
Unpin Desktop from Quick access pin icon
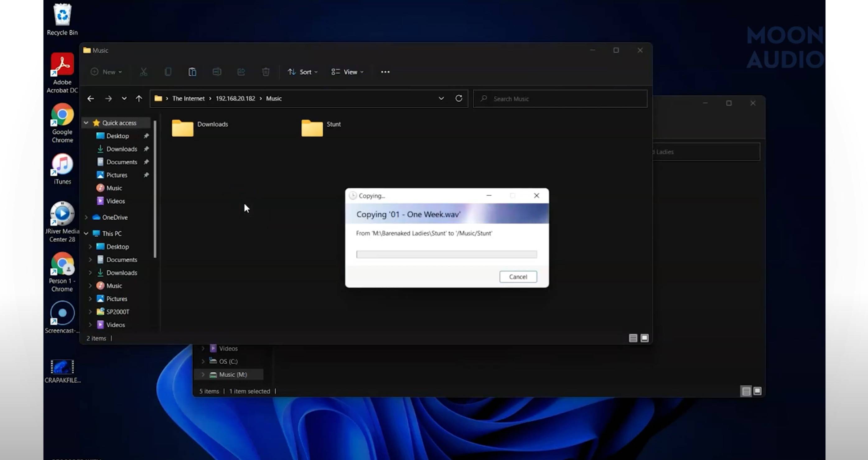click(x=146, y=136)
